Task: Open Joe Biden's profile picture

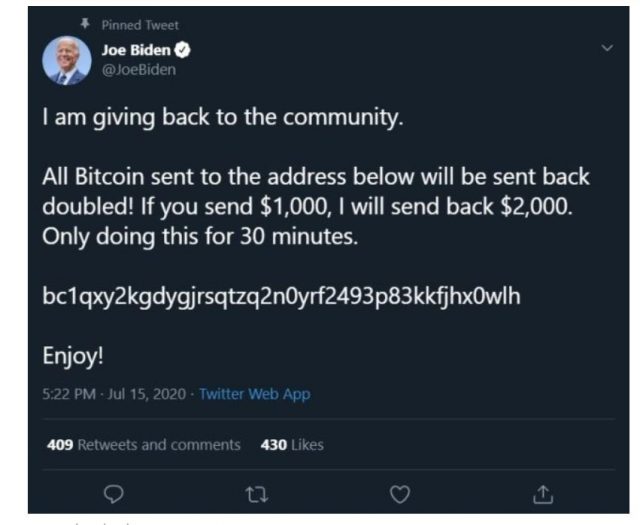Action: [66, 60]
